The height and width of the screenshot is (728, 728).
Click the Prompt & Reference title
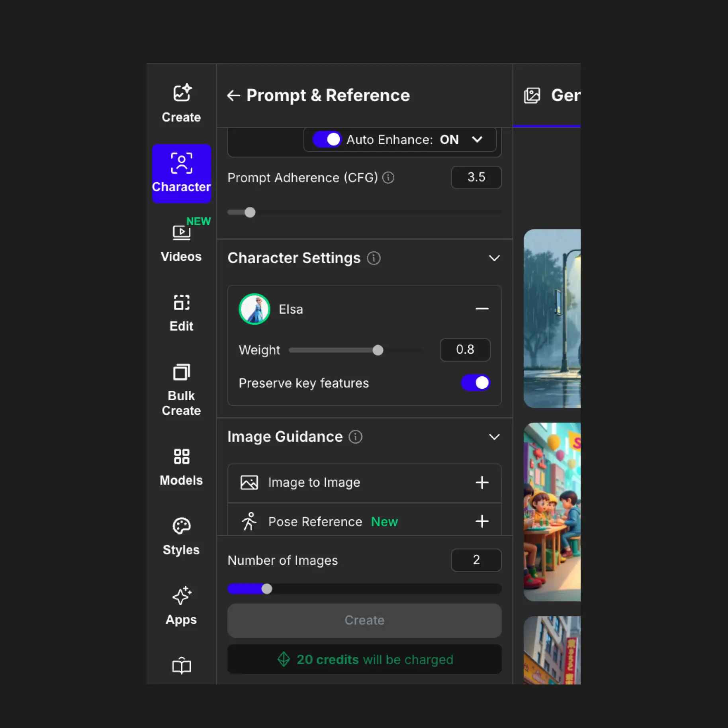[x=328, y=96]
